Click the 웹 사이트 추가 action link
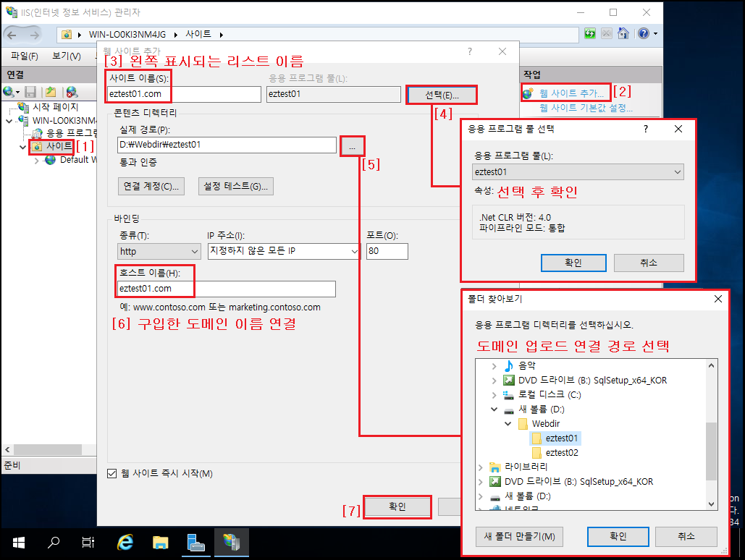The image size is (745, 560). [x=571, y=93]
